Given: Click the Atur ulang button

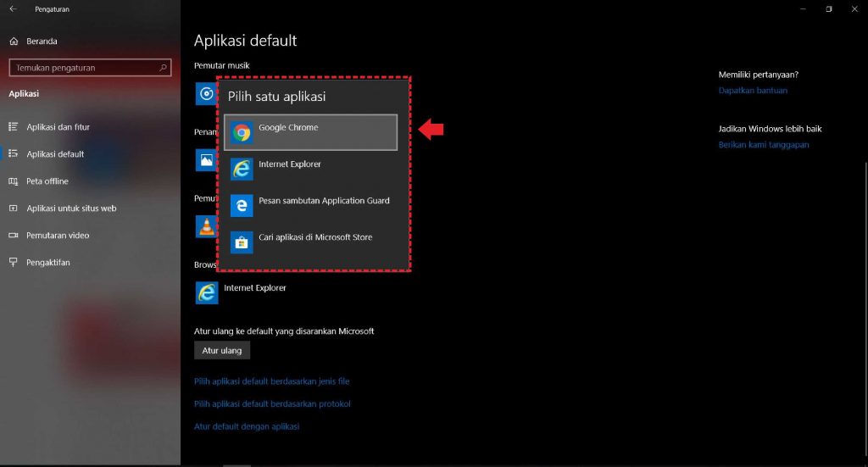Looking at the screenshot, I should (x=222, y=350).
